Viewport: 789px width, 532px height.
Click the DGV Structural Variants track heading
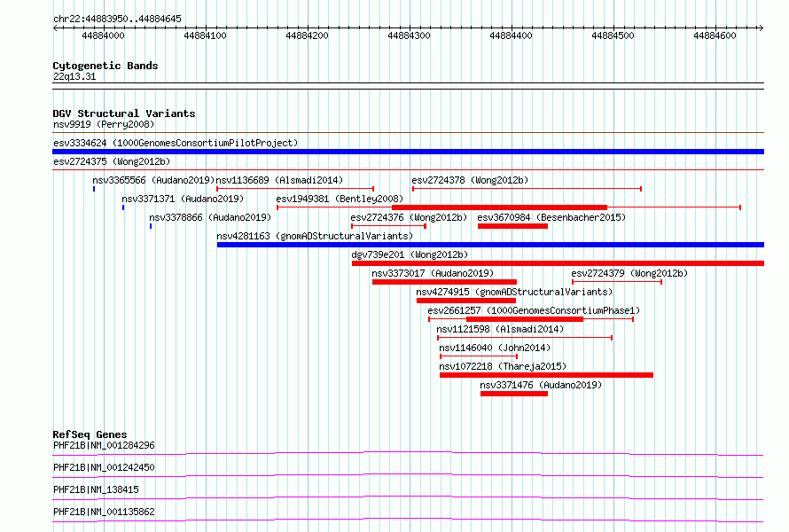pos(124,113)
